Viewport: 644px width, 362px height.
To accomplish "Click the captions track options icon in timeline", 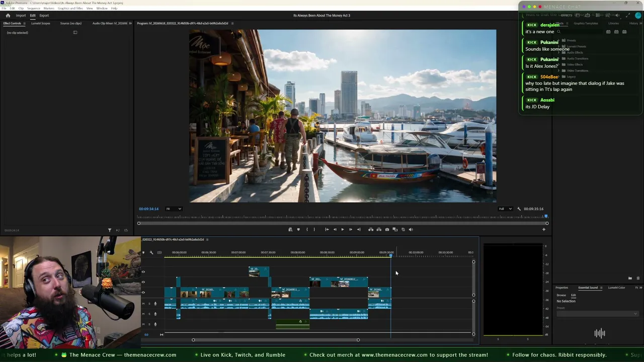I will (x=159, y=252).
